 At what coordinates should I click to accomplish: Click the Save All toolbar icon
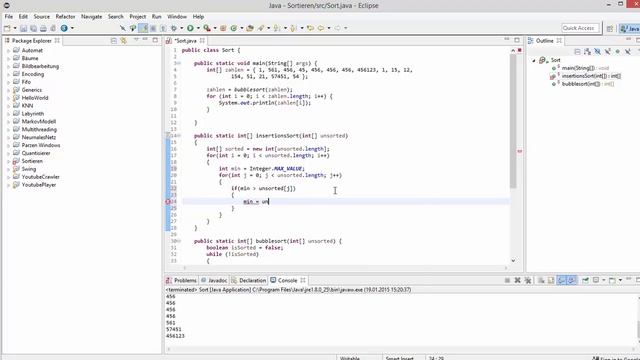[x=33, y=28]
